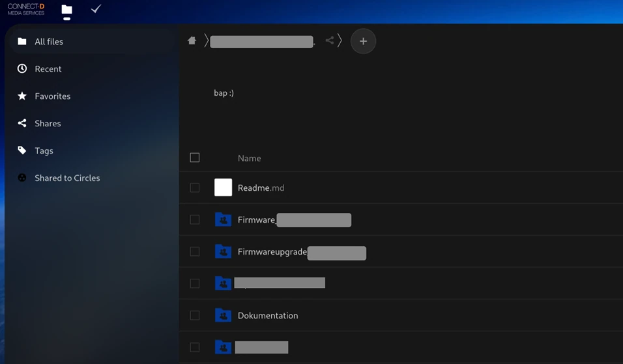This screenshot has height=364, width=623.
Task: Open the Dokumentation folder
Action: click(x=268, y=316)
